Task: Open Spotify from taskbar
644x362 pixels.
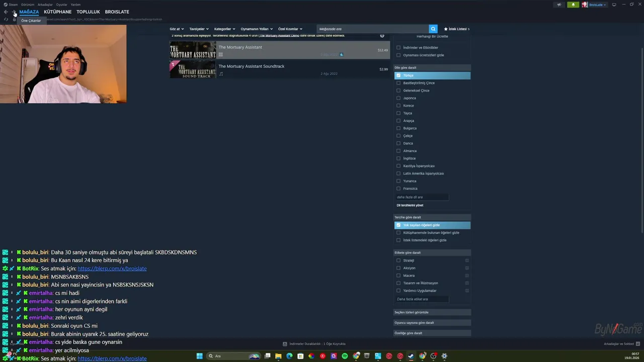Action: [x=345, y=356]
